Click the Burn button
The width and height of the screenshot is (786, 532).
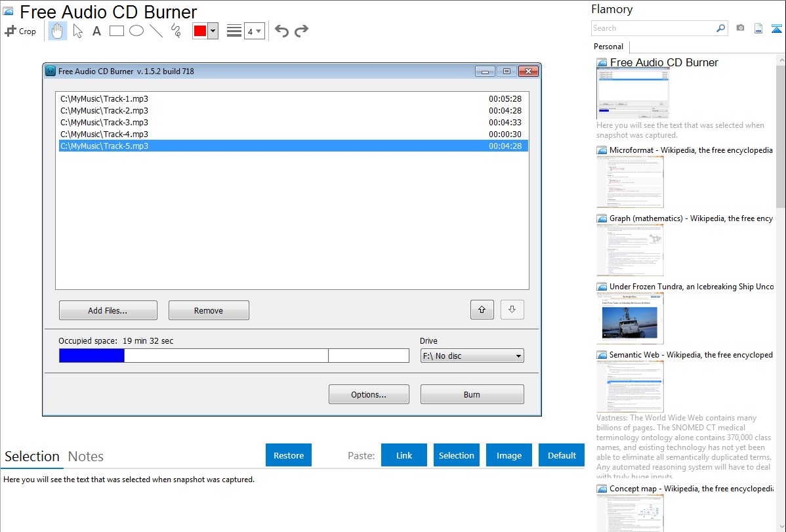click(472, 394)
